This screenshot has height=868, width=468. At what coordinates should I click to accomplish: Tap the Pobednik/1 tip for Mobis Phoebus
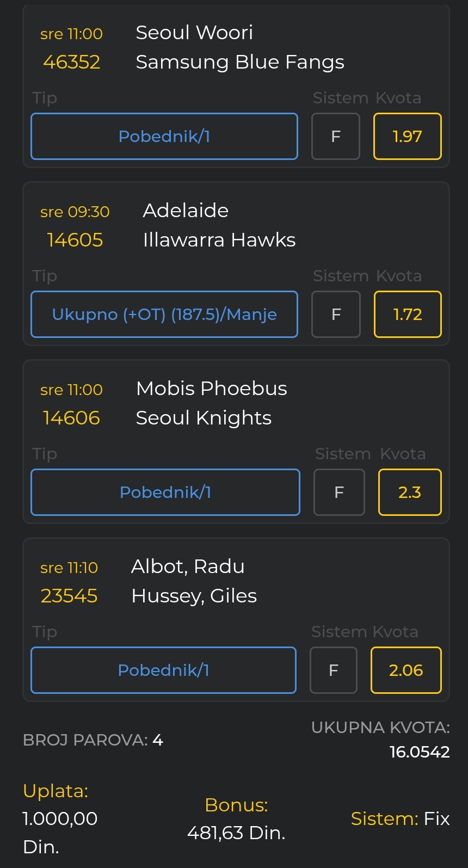pyautogui.click(x=165, y=492)
